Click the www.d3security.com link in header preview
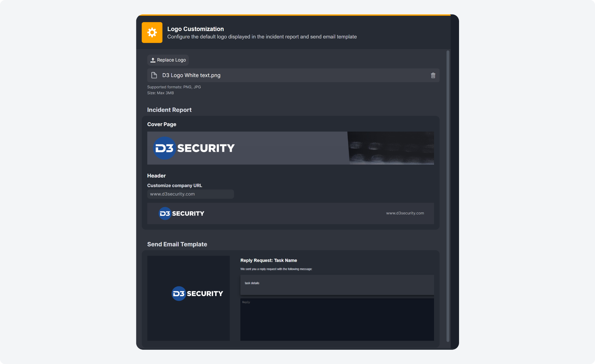Screen dimensions: 595x364 [x=405, y=213]
